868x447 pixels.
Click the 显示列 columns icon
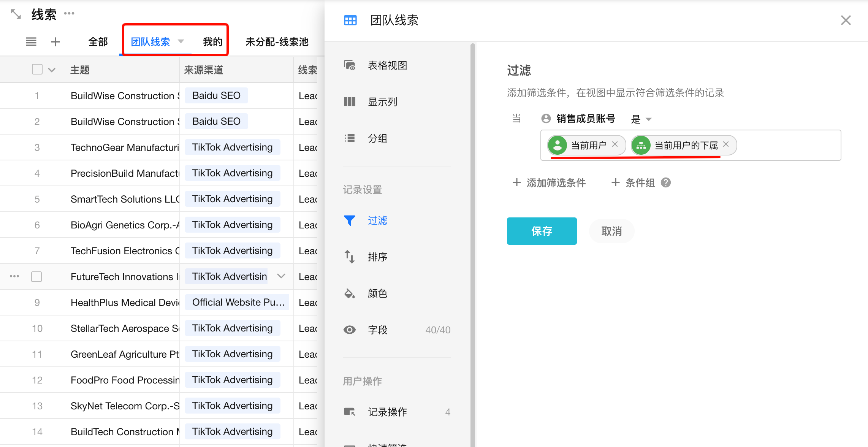pyautogui.click(x=350, y=102)
